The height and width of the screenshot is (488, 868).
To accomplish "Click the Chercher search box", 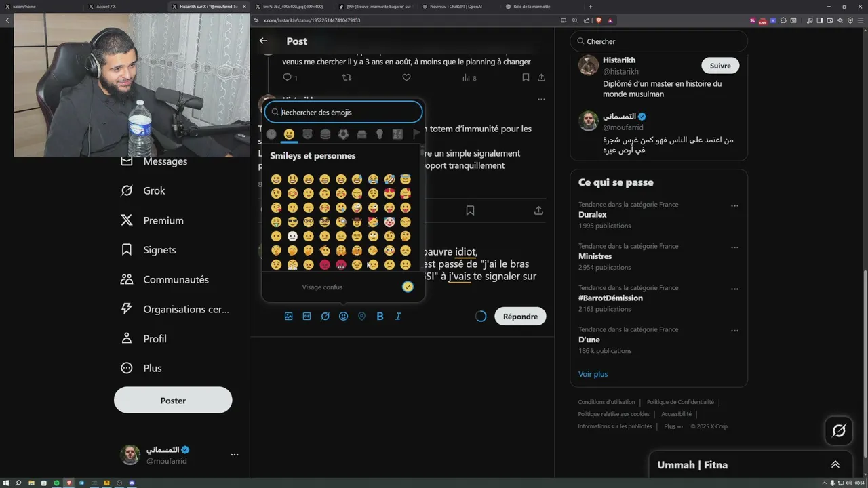I will click(658, 41).
